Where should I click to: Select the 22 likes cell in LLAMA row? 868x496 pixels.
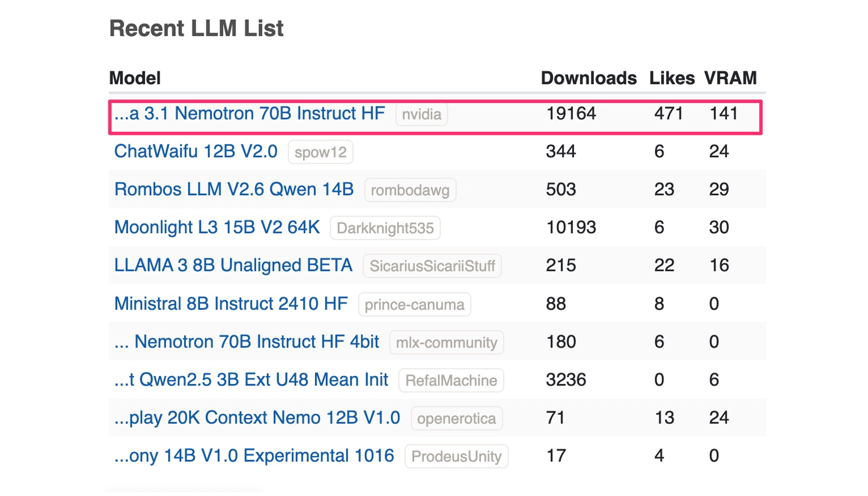664,265
